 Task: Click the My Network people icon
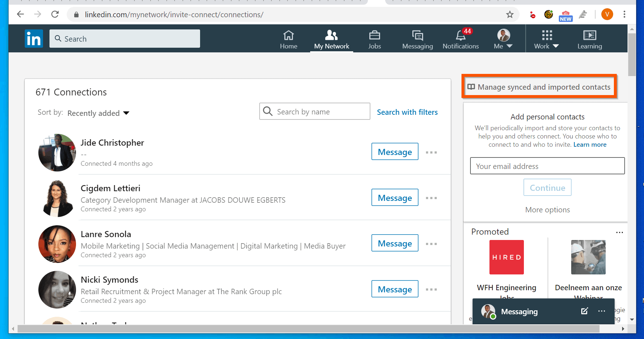[331, 35]
